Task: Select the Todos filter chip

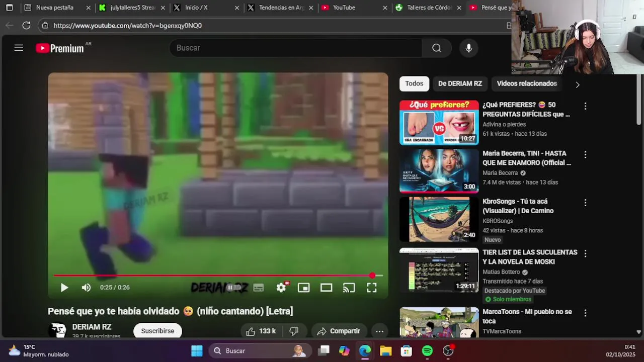Action: pyautogui.click(x=414, y=83)
